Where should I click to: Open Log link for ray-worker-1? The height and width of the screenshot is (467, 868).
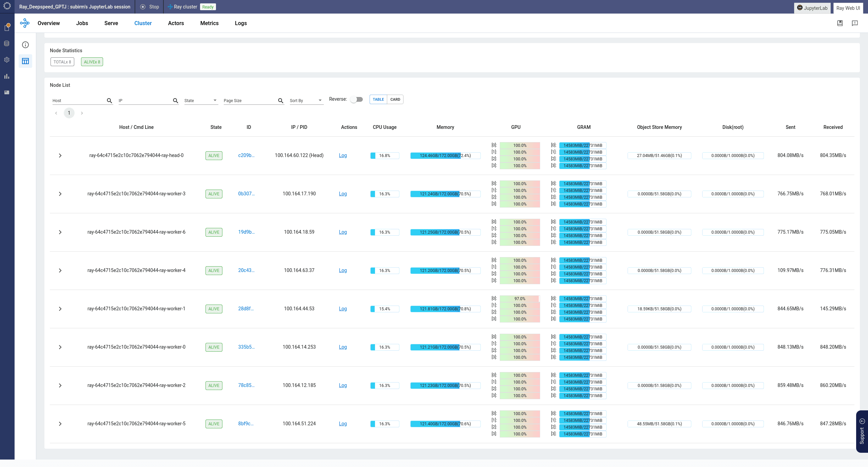coord(343,309)
